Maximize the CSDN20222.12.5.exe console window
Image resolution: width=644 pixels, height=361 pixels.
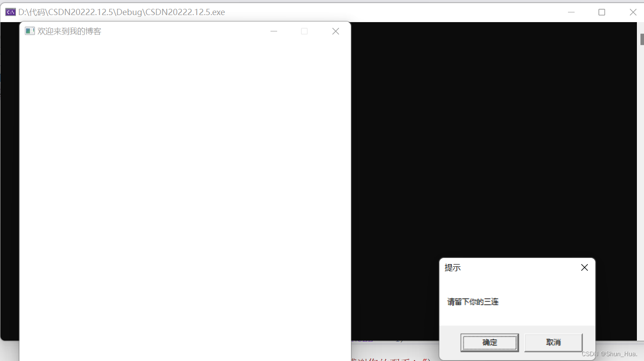click(602, 12)
